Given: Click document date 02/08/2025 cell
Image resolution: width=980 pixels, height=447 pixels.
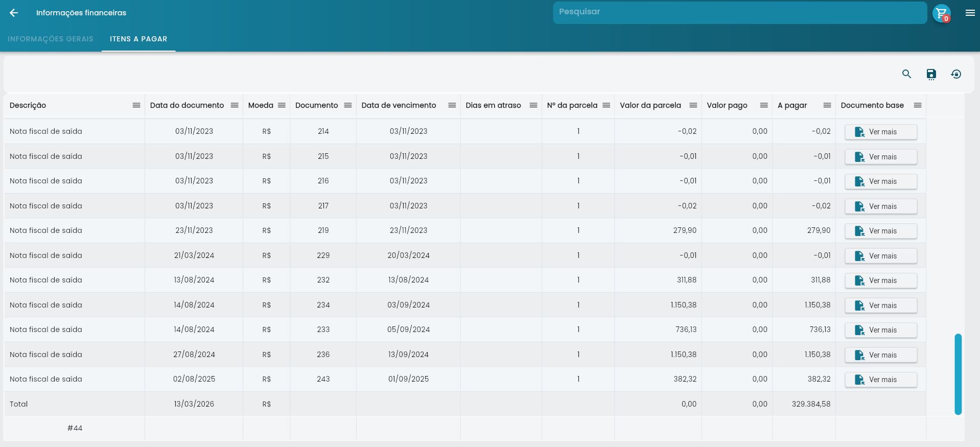Looking at the screenshot, I should [x=194, y=379].
